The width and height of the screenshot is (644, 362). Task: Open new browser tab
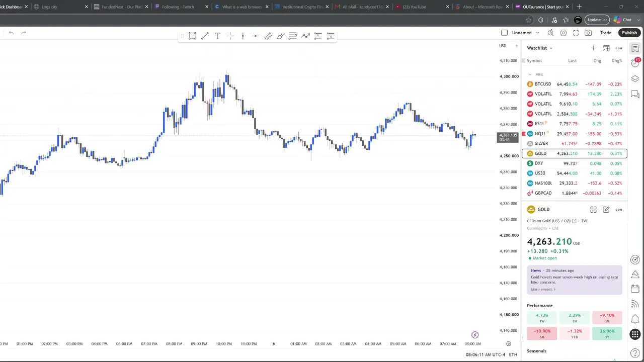579,7
